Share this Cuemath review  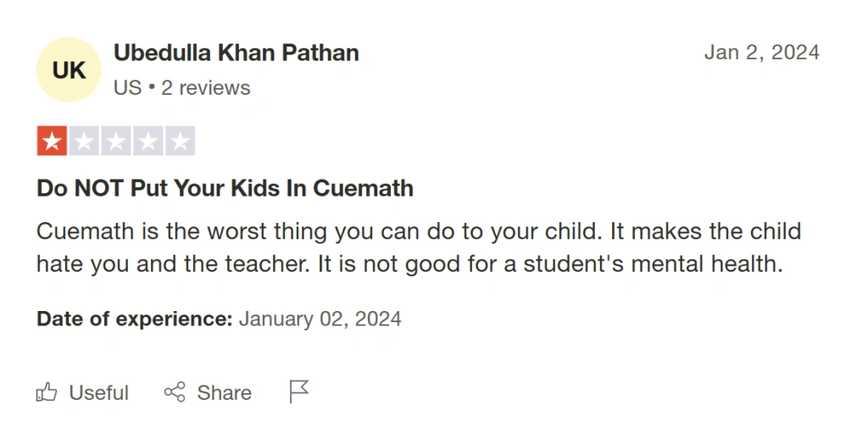pos(208,392)
